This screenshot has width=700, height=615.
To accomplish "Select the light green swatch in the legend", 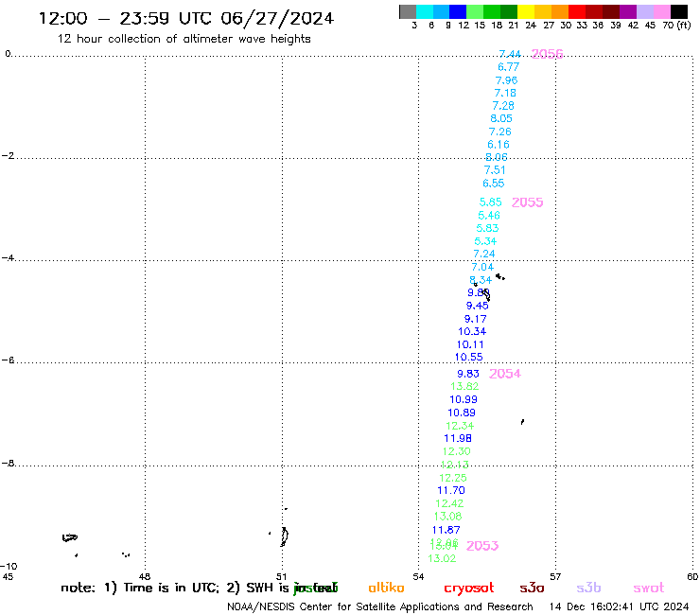I will pyautogui.click(x=475, y=11).
